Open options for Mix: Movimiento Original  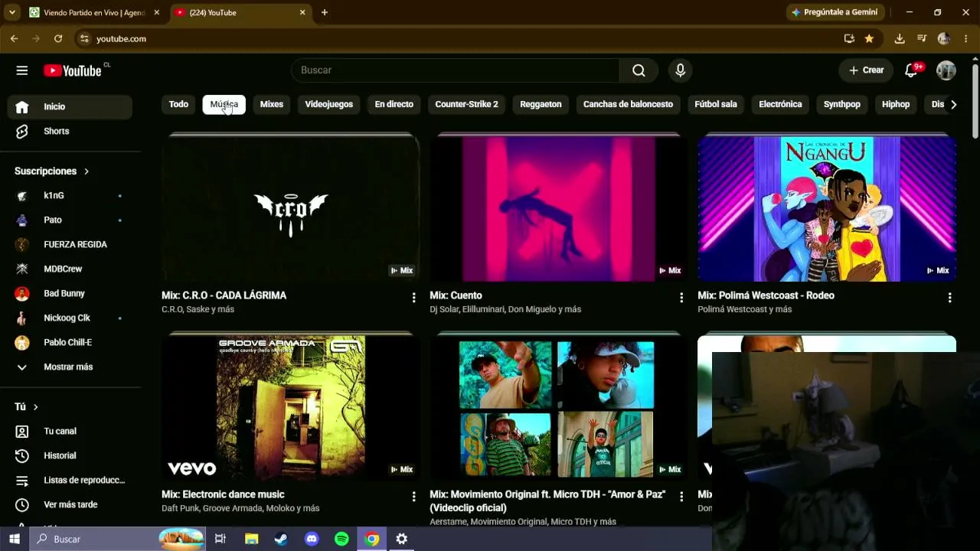click(681, 496)
